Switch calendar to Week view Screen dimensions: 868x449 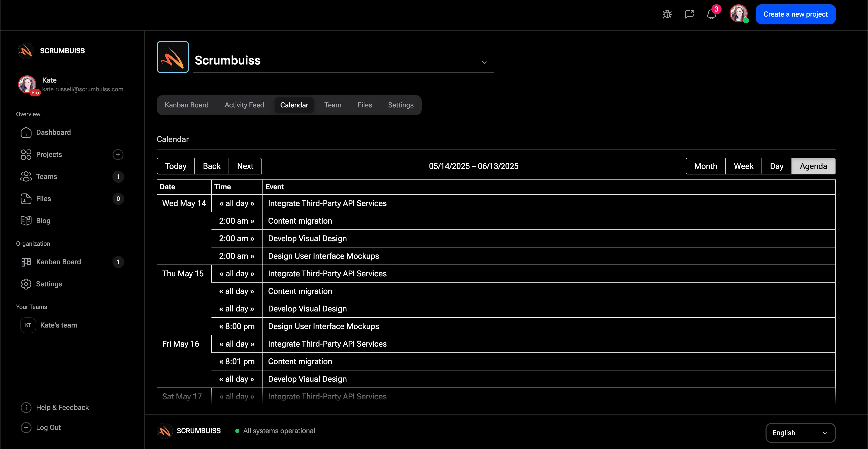(x=743, y=166)
